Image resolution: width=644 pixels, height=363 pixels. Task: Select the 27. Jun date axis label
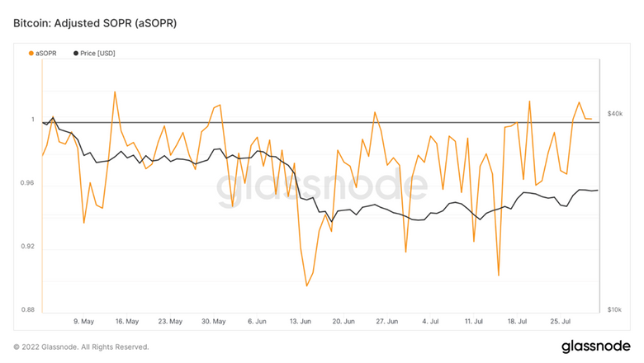tap(386, 322)
